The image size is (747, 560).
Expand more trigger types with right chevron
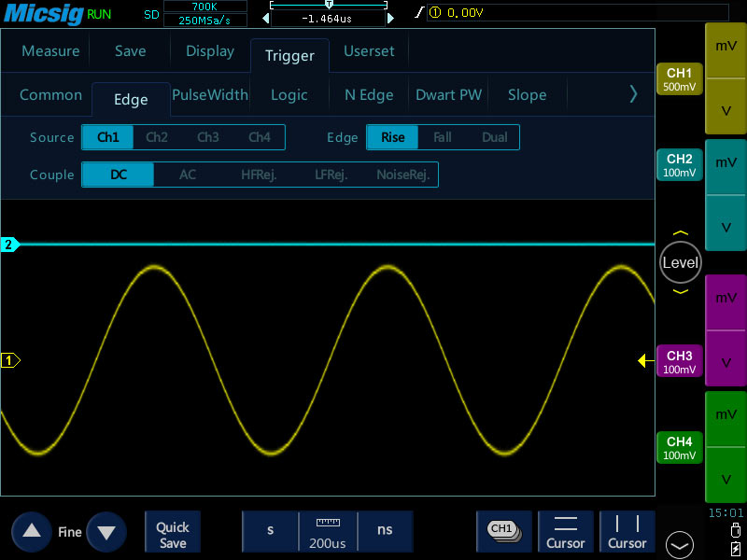pyautogui.click(x=634, y=94)
